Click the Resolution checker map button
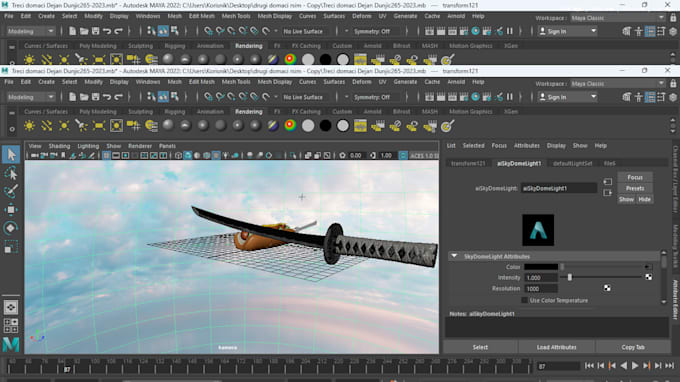Viewport: 680px width, 382px height. pos(607,288)
